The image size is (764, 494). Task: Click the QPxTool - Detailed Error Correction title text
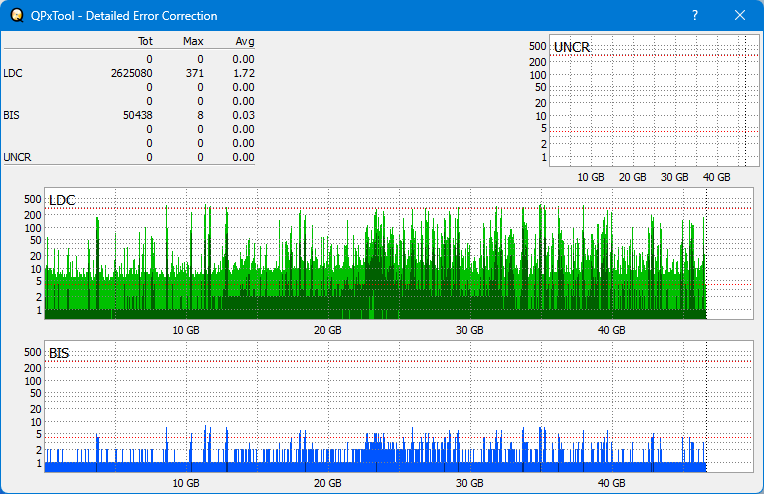(124, 16)
